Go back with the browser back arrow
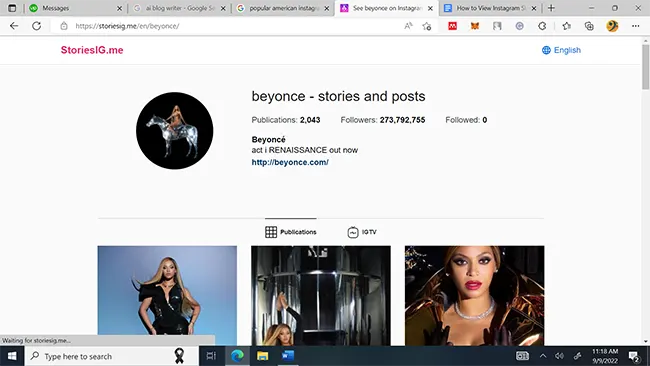This screenshot has height=366, width=650. [14, 26]
